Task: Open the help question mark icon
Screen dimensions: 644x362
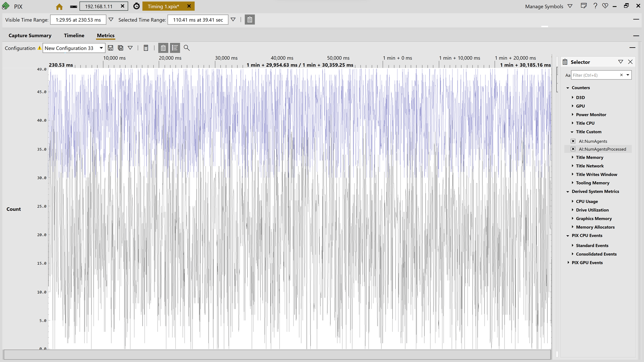Action: coord(595,6)
